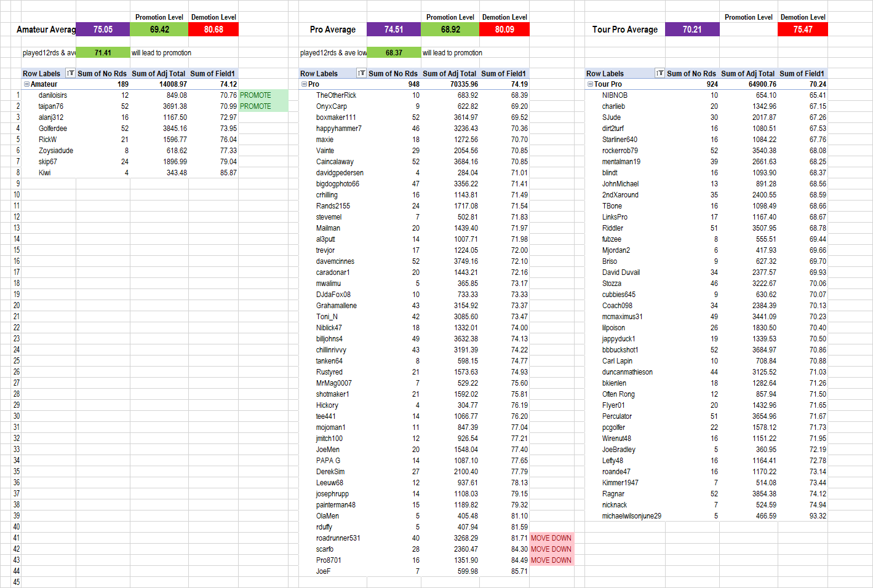
Task: Collapse the Pro pivot group
Action: (304, 84)
